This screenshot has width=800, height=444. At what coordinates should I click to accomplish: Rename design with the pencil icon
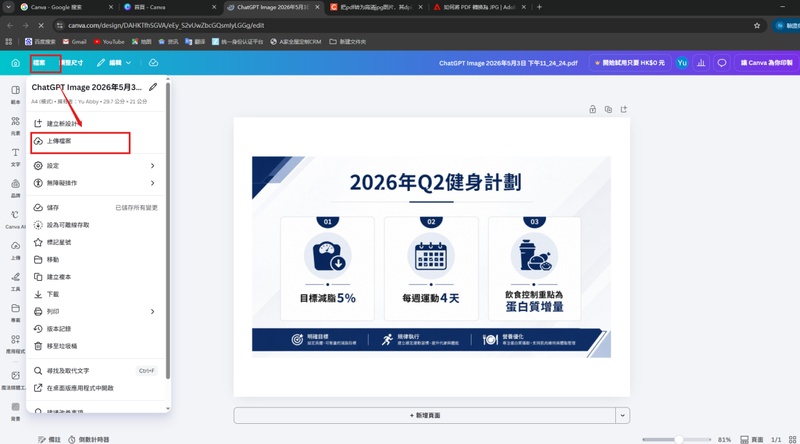(x=153, y=87)
